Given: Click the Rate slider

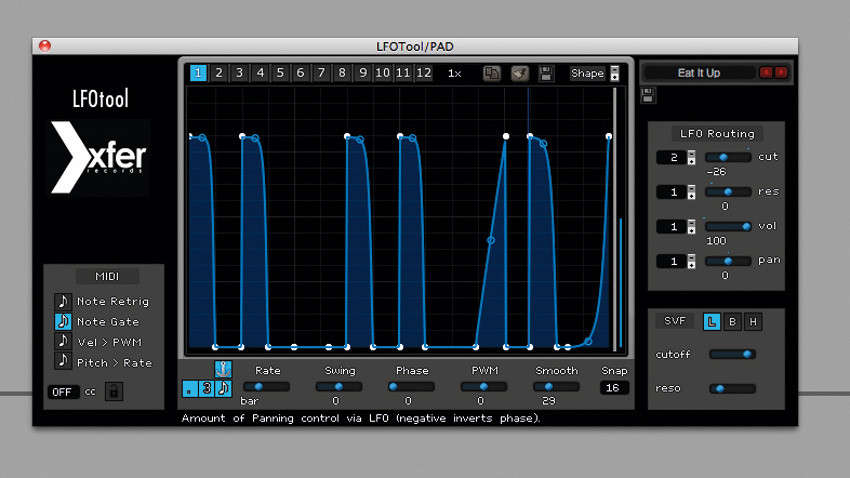Looking at the screenshot, I should coord(266,387).
